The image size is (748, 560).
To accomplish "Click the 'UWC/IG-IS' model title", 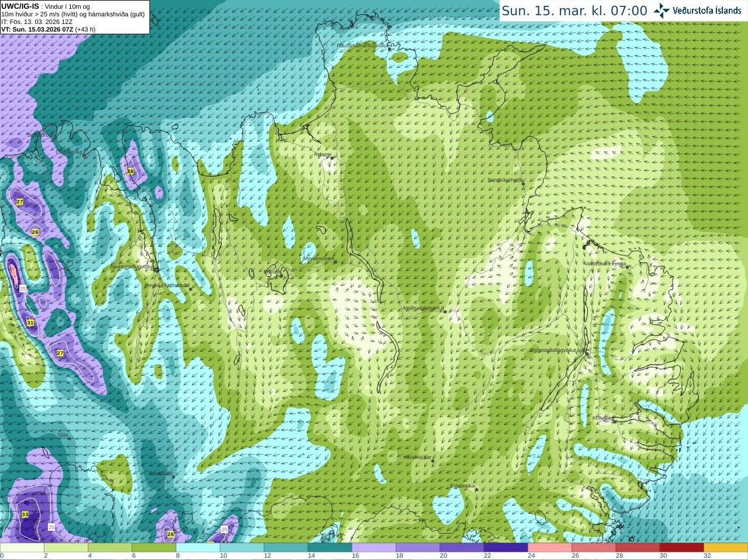I will 20,6.
